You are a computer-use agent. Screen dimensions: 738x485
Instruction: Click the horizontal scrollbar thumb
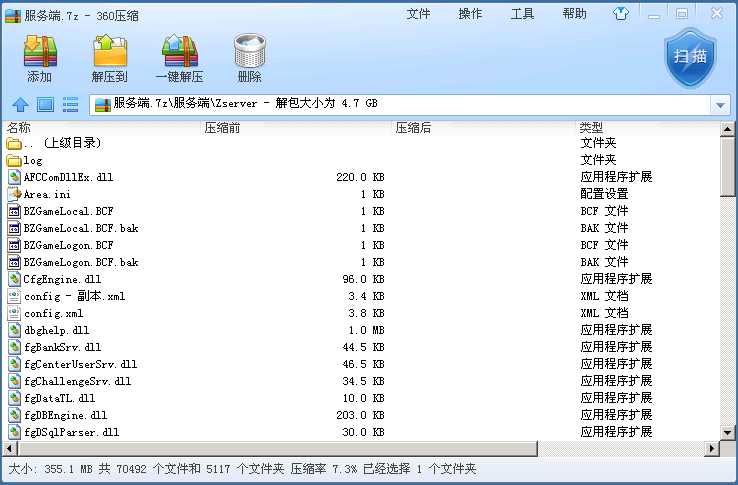point(277,449)
